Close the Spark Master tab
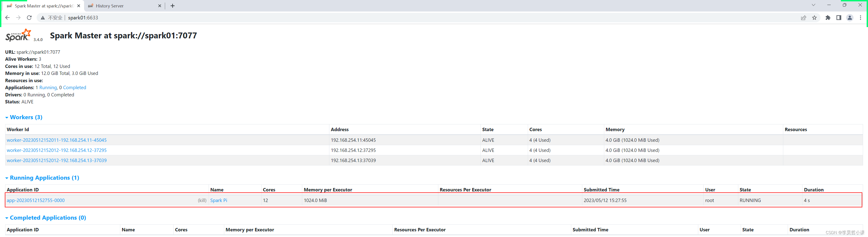 click(78, 6)
